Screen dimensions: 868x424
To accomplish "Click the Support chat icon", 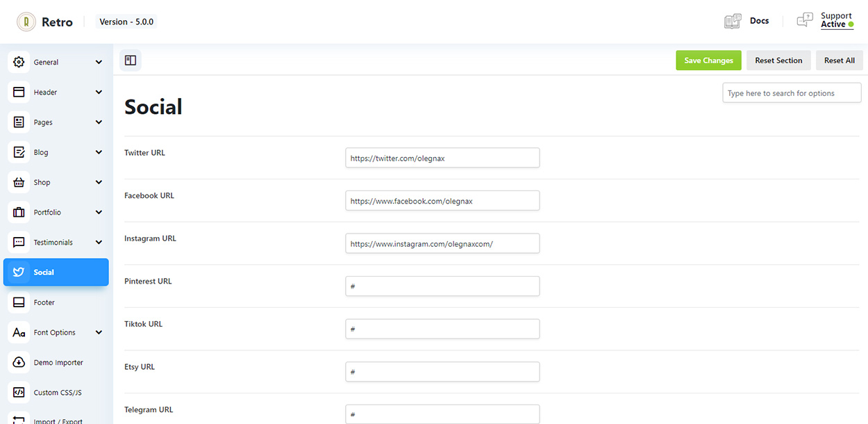I will [804, 20].
